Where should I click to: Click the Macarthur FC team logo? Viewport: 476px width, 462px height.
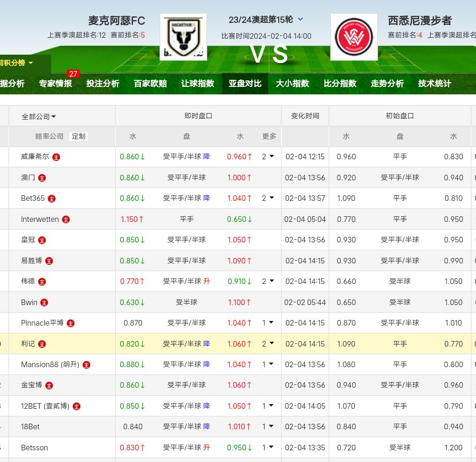coord(183,37)
